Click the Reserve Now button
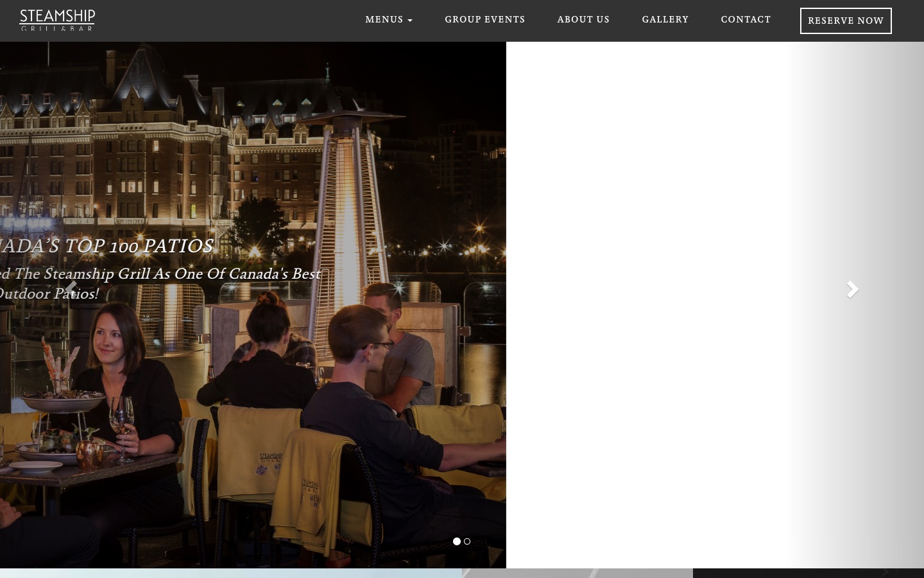 pyautogui.click(x=846, y=21)
